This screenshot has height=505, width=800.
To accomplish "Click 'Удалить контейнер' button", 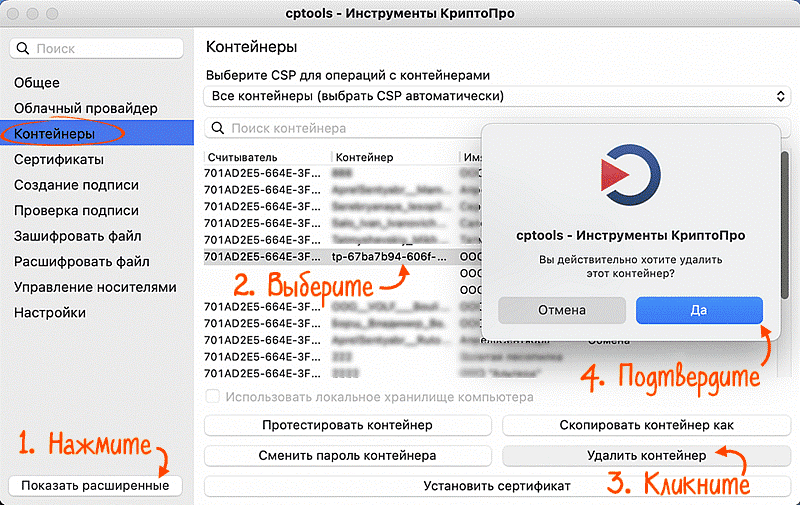I will 647,455.
